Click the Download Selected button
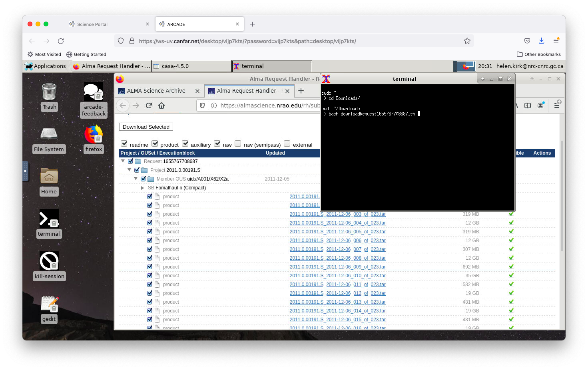 146,127
